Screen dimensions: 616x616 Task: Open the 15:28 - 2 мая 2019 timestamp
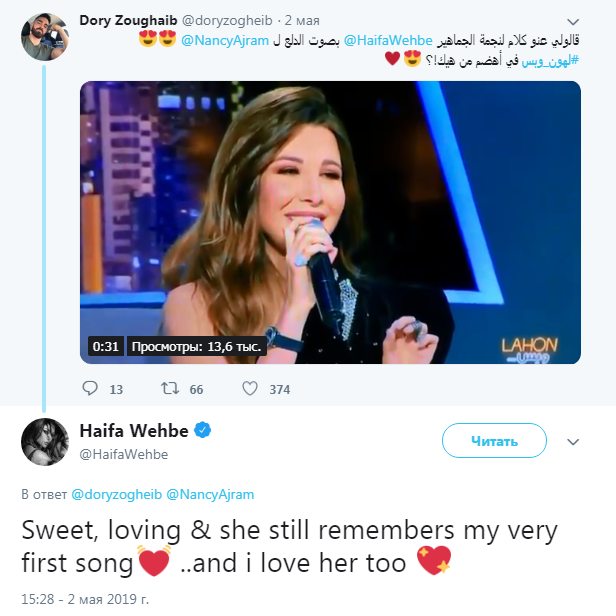pos(84,598)
